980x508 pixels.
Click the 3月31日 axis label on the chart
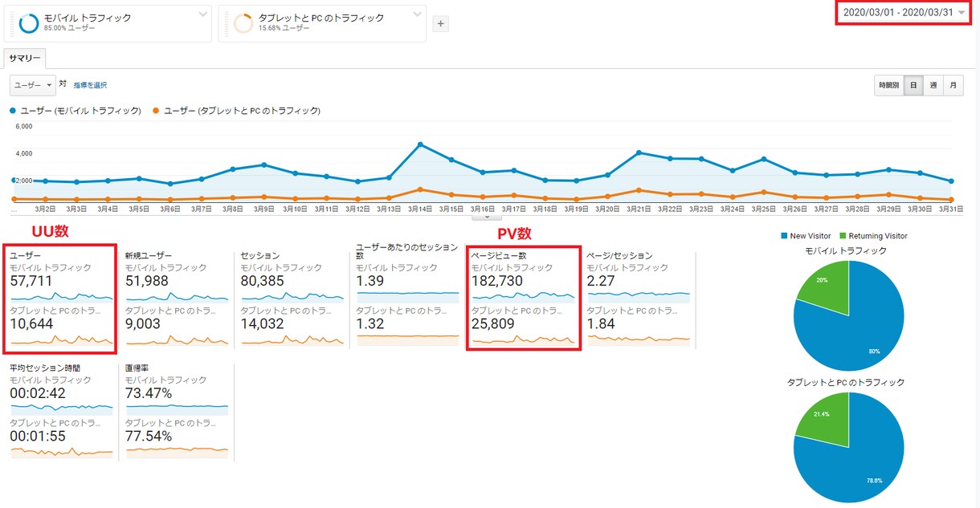(951, 209)
